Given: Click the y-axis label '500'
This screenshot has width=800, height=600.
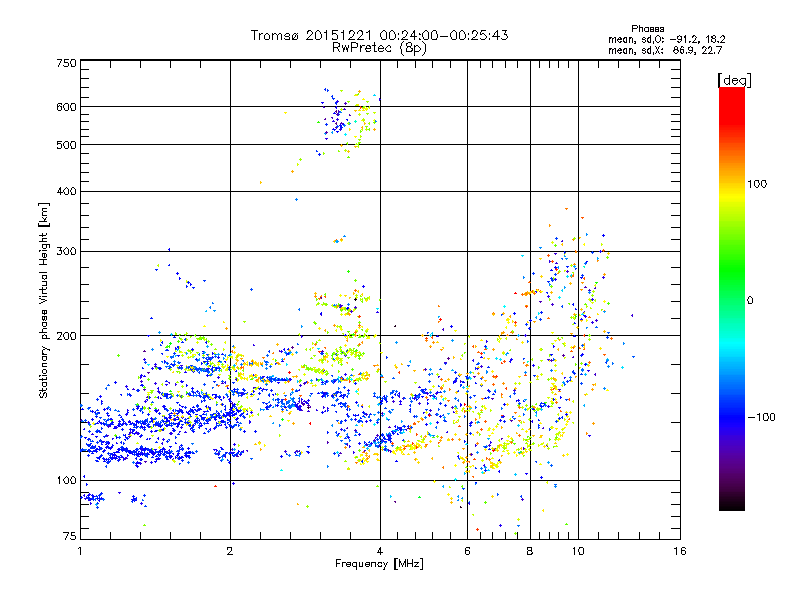Looking at the screenshot, I should [x=66, y=145].
